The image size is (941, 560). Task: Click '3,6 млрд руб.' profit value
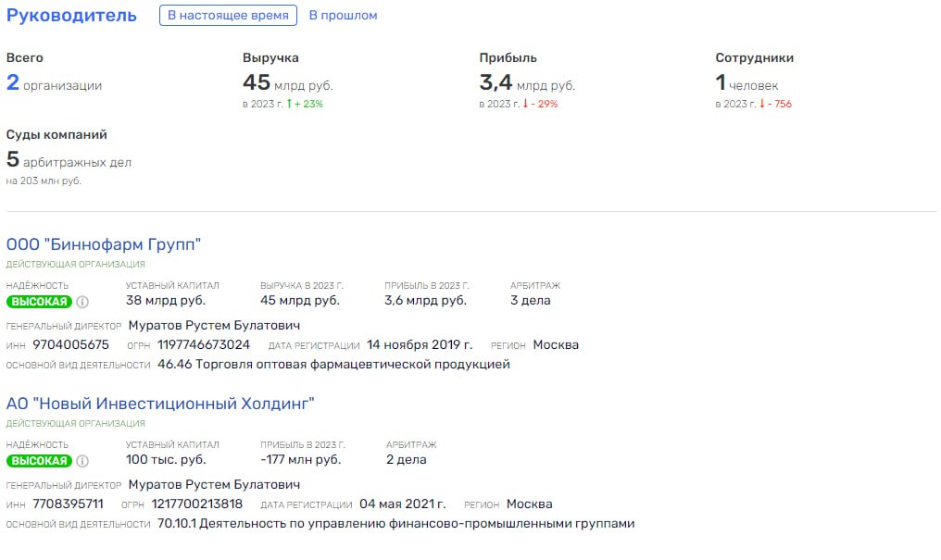[x=425, y=301]
